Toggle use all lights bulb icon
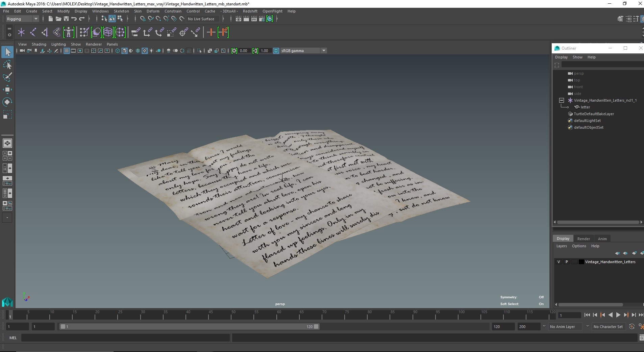 point(151,51)
